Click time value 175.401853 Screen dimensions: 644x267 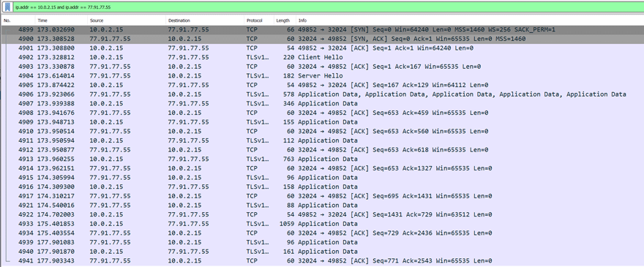click(x=56, y=224)
